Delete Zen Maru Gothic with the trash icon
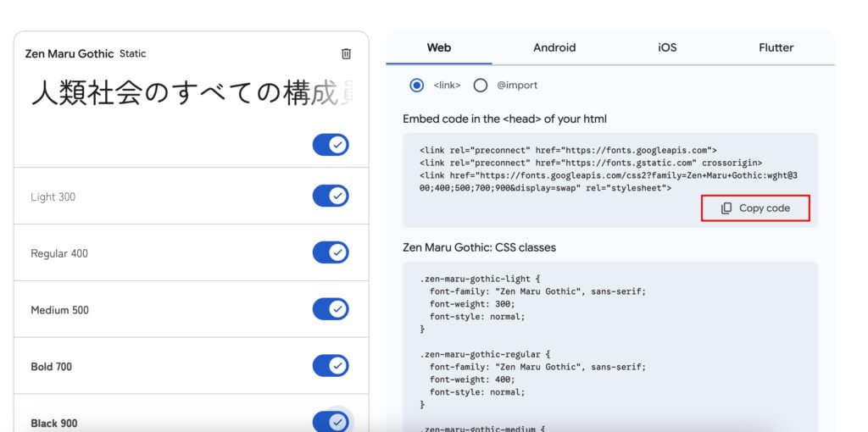The height and width of the screenshot is (432, 868). pyautogui.click(x=346, y=53)
